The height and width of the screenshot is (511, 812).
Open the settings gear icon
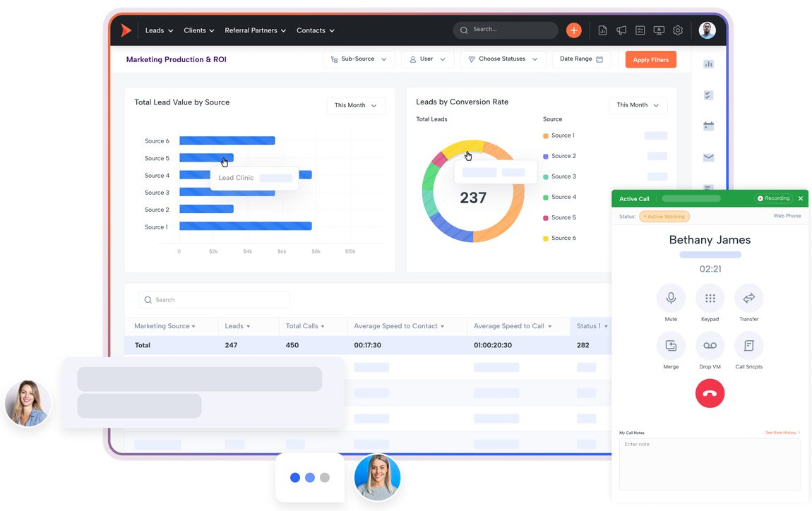coord(678,30)
